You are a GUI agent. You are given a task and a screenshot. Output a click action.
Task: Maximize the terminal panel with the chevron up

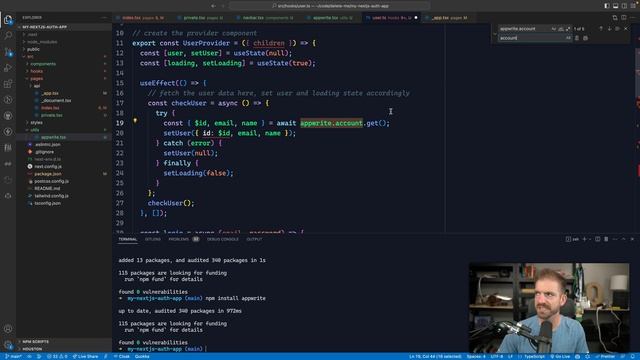tap(624, 239)
